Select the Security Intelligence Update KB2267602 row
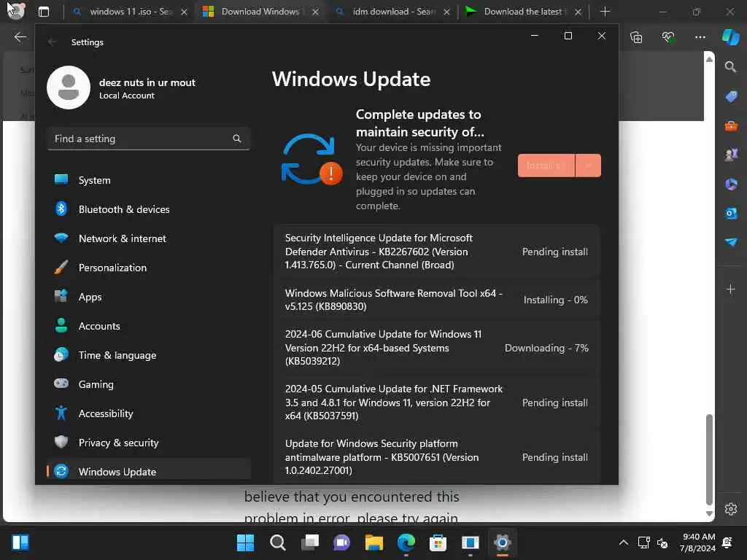The width and height of the screenshot is (747, 560). pyautogui.click(x=436, y=252)
